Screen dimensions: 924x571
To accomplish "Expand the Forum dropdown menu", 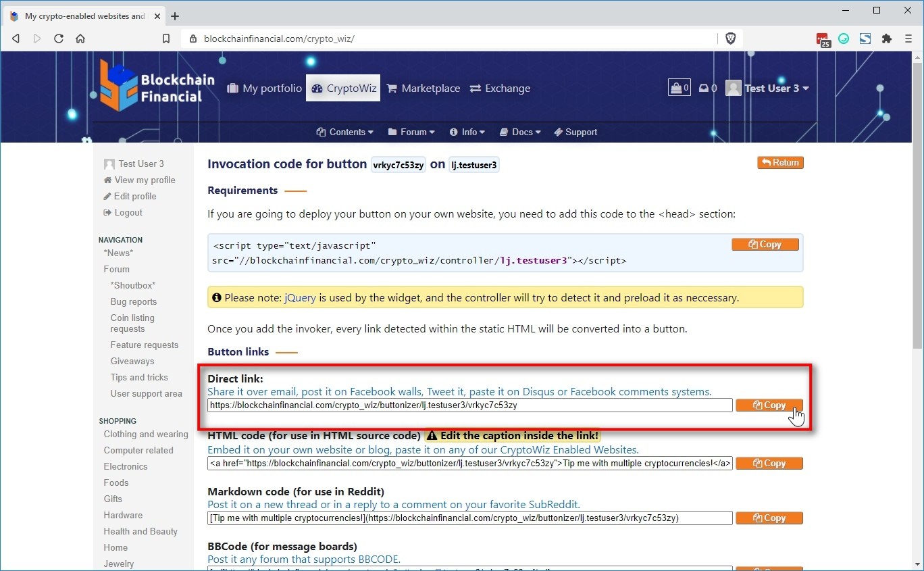I will pos(411,132).
